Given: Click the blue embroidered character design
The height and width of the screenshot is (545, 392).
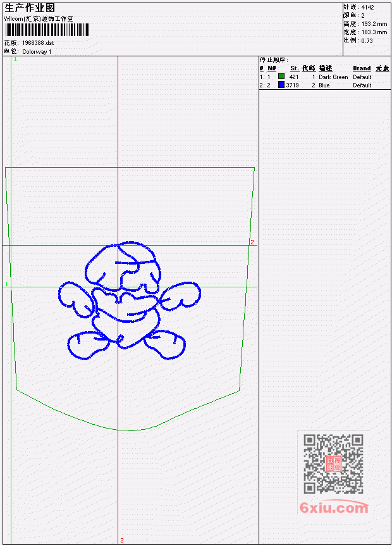Looking at the screenshot, I should (x=130, y=300).
